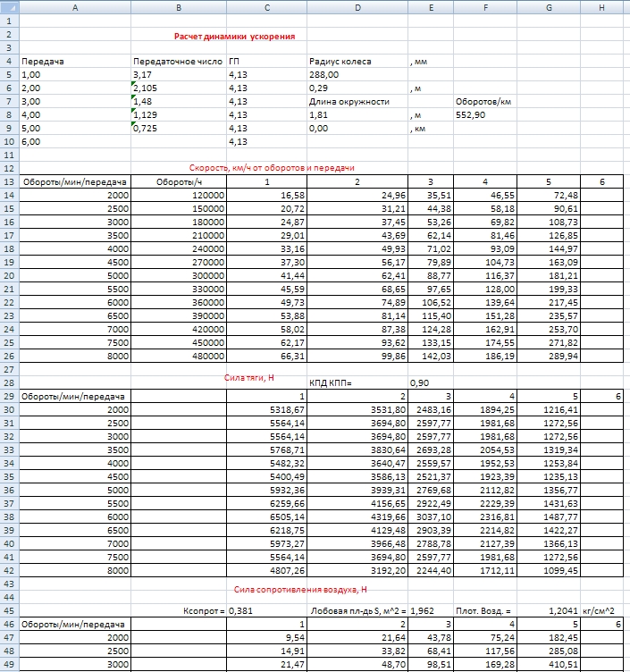Screen dimensions: 630x672
Task: Select row 13 header
Action: point(8,181)
